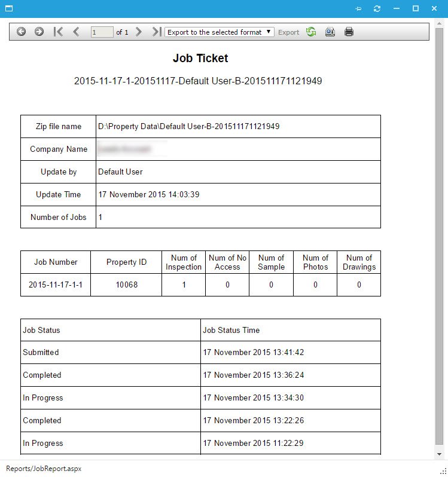
Task: Click the window icon at title bar left
Action: [9, 8]
